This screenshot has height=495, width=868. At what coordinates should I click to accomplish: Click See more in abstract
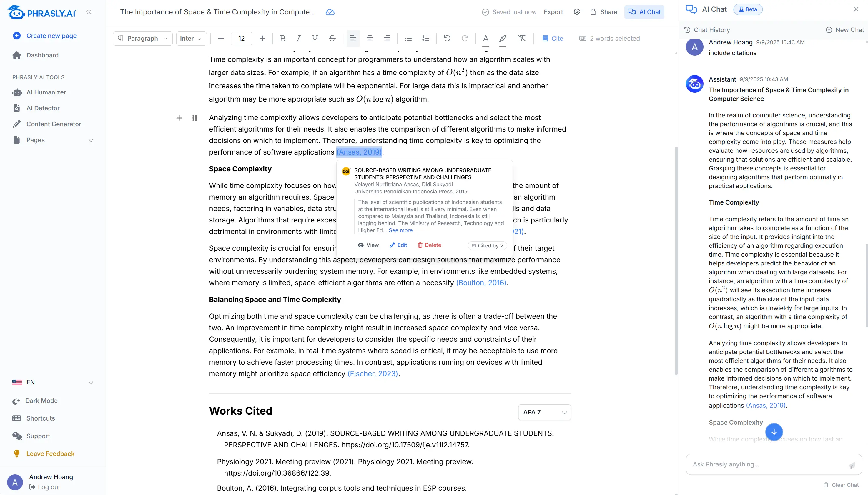[400, 230]
